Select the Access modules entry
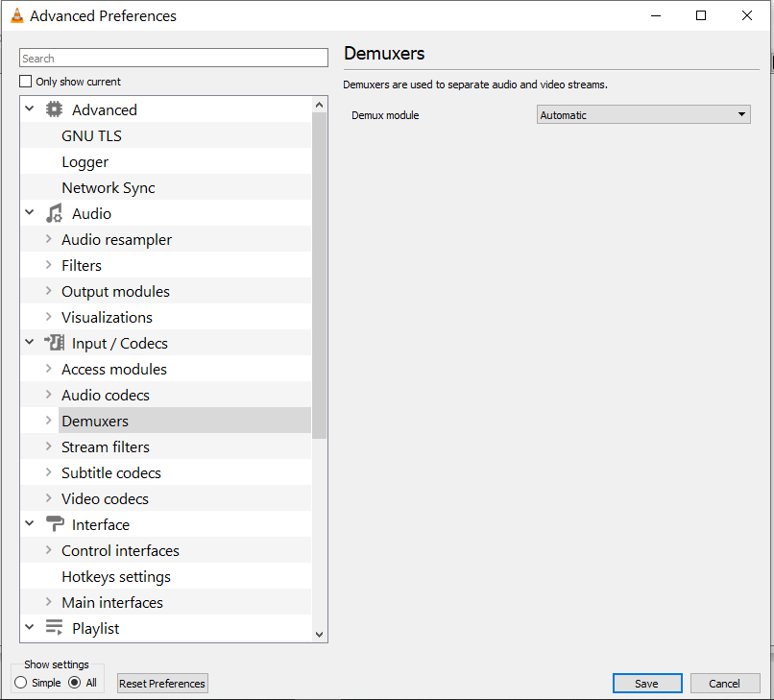The width and height of the screenshot is (774, 700). 114,370
